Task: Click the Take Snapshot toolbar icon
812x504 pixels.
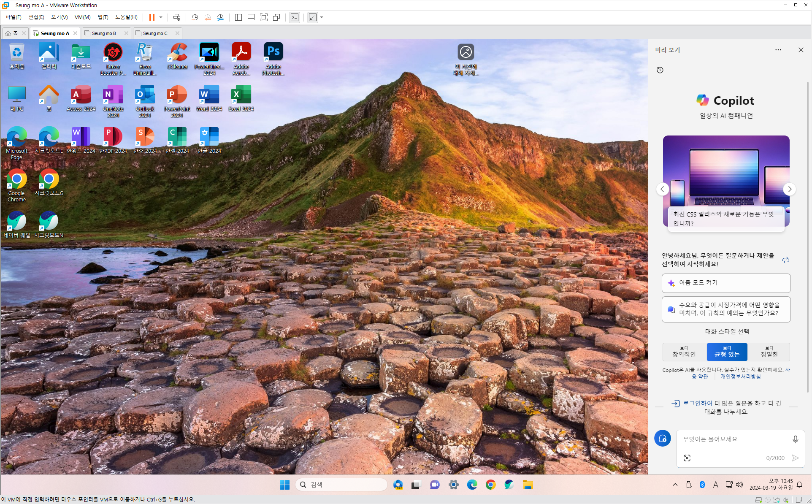Action: [x=195, y=17]
